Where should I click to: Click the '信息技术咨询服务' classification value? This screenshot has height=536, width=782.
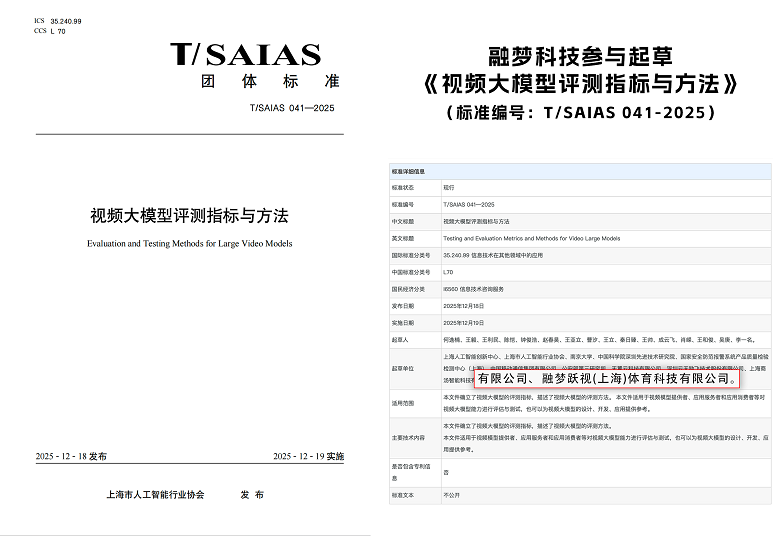click(481, 289)
